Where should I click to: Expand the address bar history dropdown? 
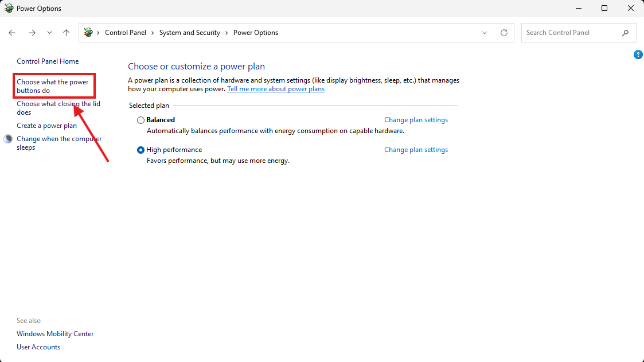click(x=485, y=33)
